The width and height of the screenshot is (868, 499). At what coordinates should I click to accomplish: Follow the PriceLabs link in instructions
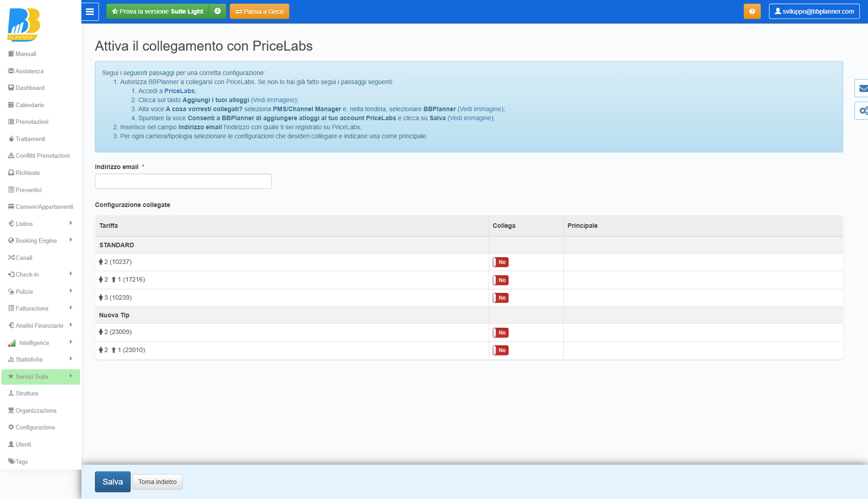point(179,91)
